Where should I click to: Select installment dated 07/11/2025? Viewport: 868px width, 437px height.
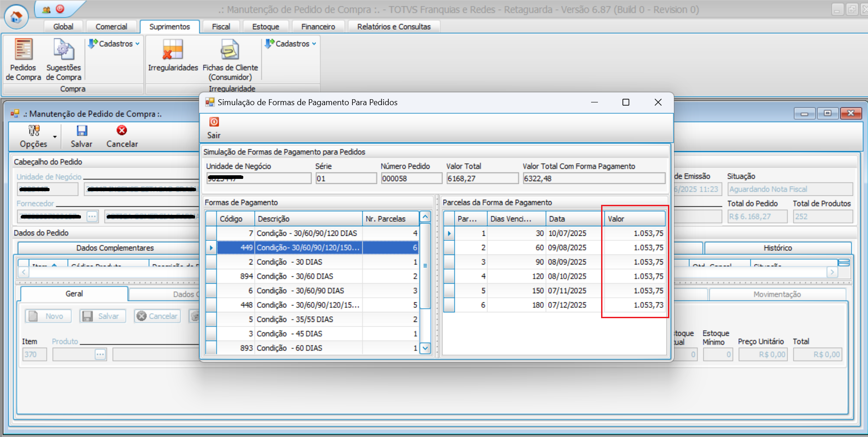[554, 290]
